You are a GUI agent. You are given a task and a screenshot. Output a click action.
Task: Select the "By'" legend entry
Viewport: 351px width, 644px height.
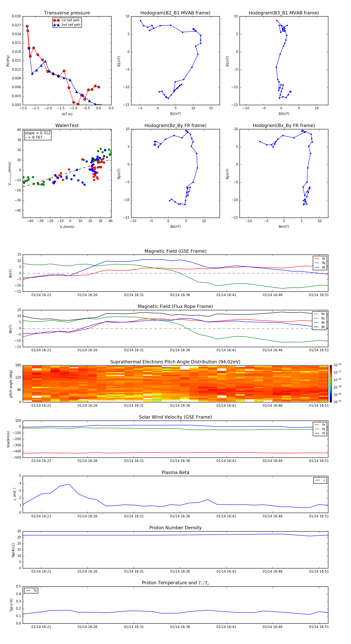[320, 318]
